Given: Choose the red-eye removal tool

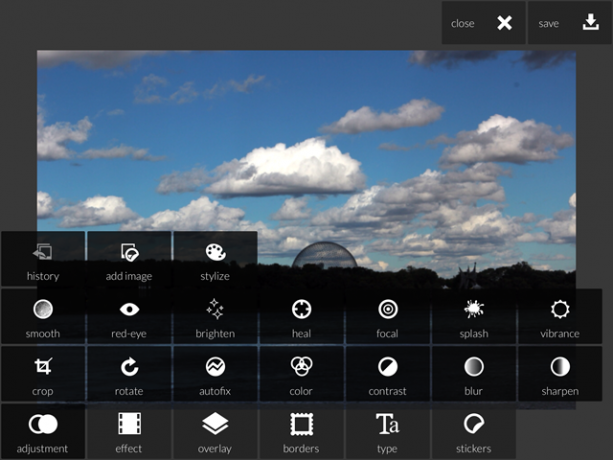Looking at the screenshot, I should point(129,317).
